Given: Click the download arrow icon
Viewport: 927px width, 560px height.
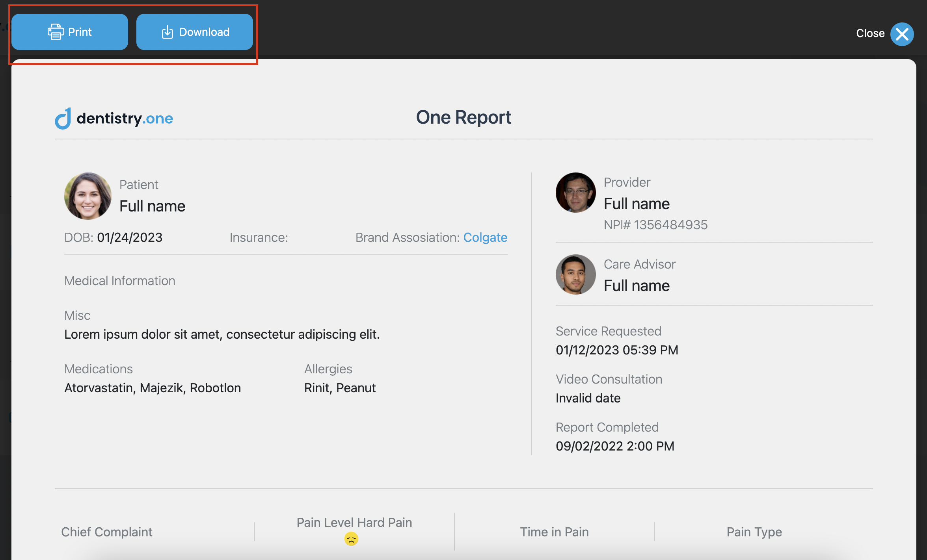Looking at the screenshot, I should point(168,32).
